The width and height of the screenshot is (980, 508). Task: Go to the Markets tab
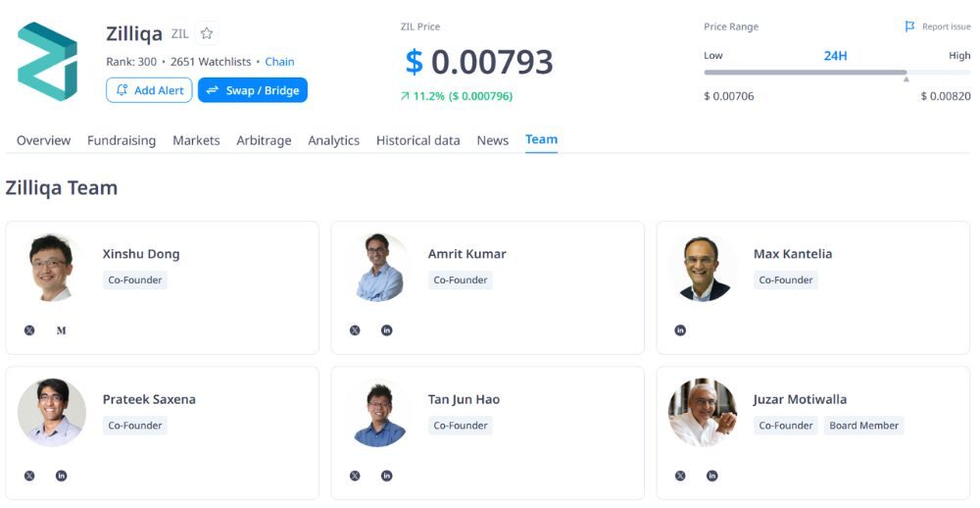[196, 141]
